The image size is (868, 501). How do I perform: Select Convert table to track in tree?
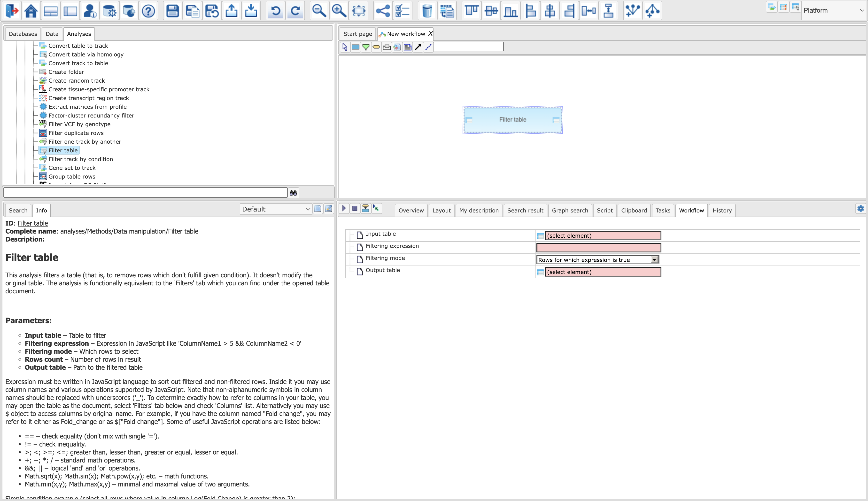coord(78,46)
